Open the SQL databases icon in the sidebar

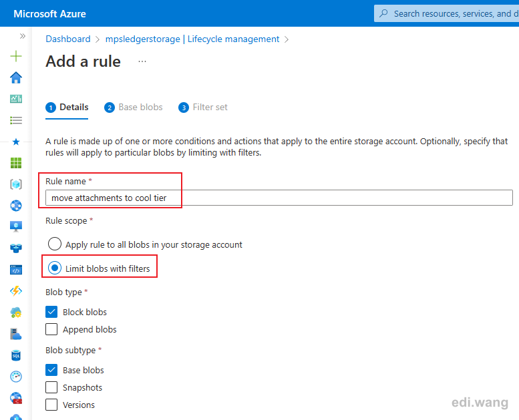tap(16, 355)
